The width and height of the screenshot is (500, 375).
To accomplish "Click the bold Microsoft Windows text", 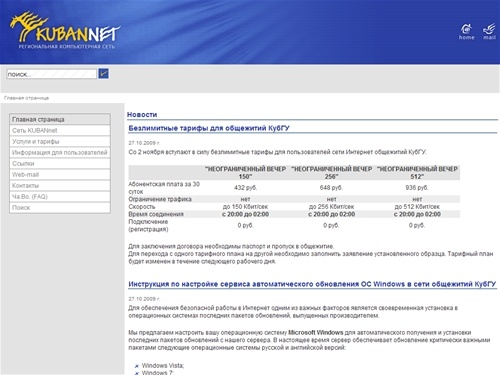I will [x=315, y=332].
